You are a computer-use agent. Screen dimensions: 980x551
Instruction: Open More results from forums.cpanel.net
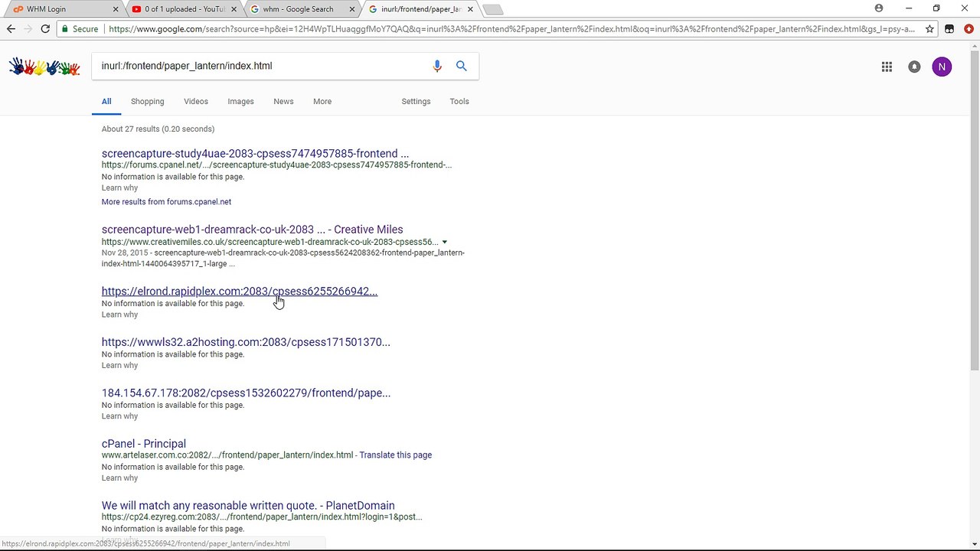point(166,202)
